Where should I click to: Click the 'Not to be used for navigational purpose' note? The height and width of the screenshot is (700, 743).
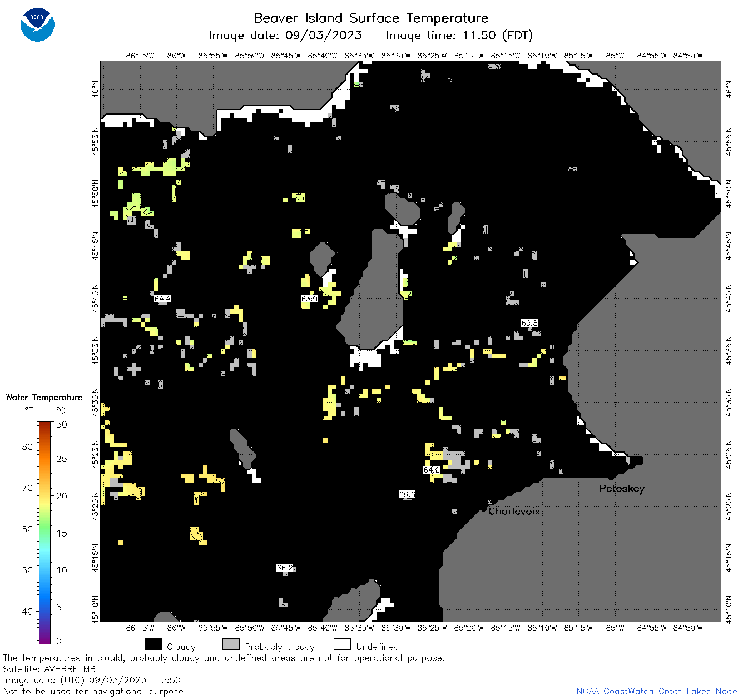tap(93, 691)
